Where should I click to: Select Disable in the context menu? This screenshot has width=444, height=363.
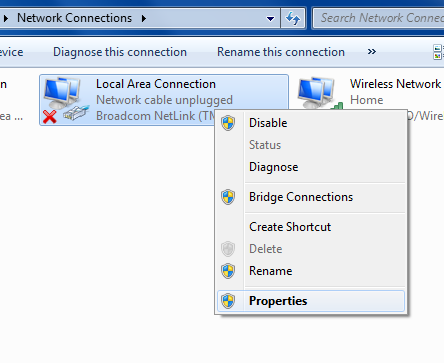[x=310, y=123]
